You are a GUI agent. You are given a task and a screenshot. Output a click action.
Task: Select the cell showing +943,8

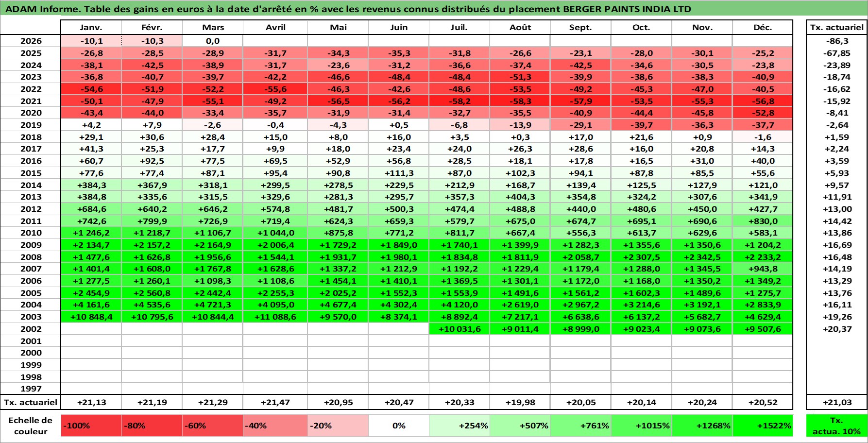click(x=763, y=269)
